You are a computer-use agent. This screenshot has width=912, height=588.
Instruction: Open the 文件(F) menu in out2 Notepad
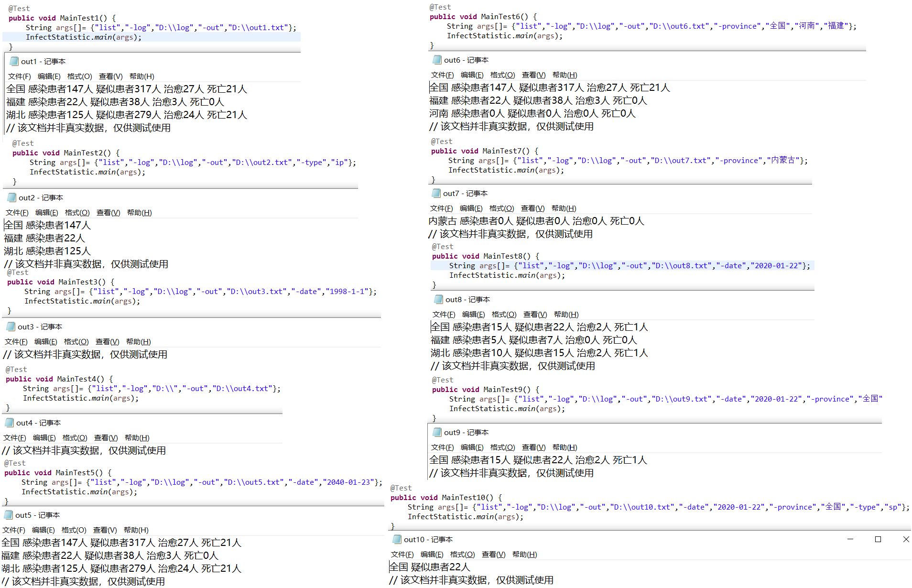click(x=17, y=213)
